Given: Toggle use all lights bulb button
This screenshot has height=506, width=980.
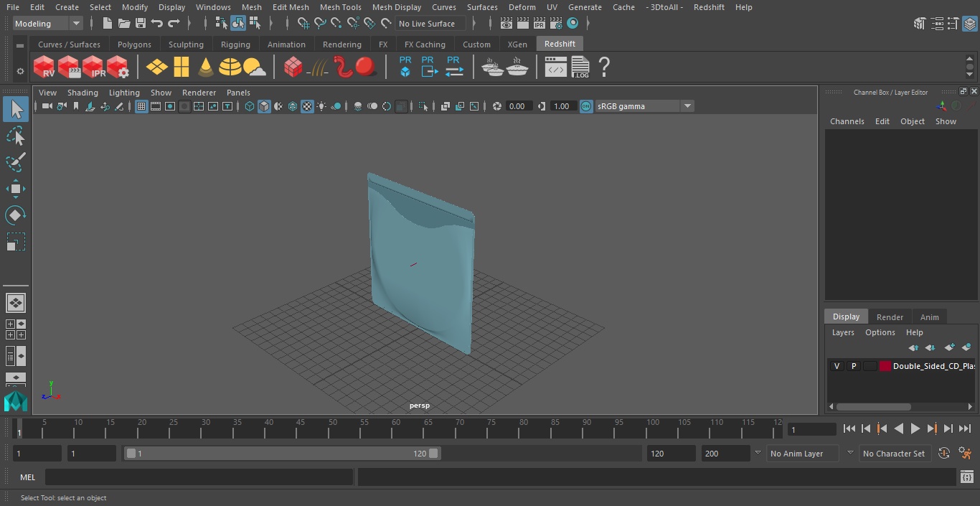Looking at the screenshot, I should 321,106.
